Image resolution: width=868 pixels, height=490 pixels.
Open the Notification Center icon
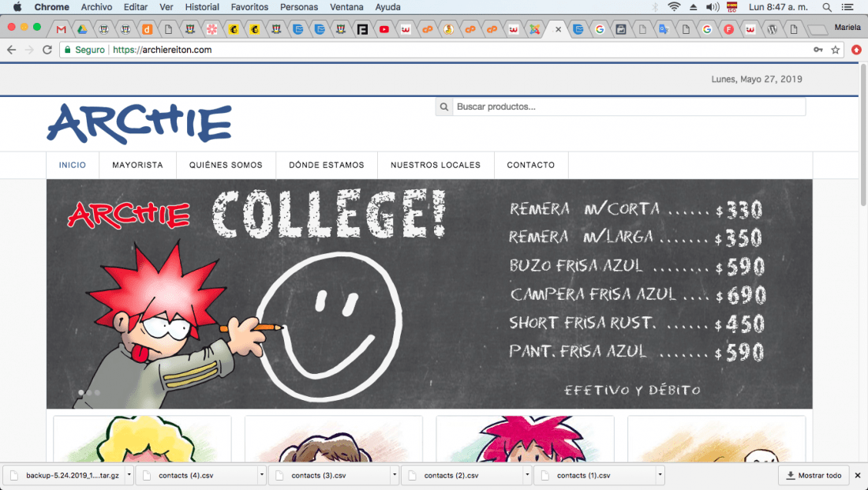pyautogui.click(x=847, y=7)
